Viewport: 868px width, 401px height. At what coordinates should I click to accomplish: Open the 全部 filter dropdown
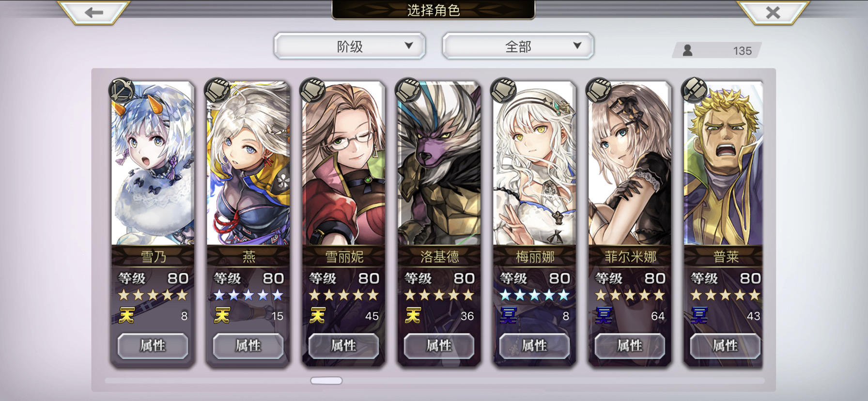point(518,46)
